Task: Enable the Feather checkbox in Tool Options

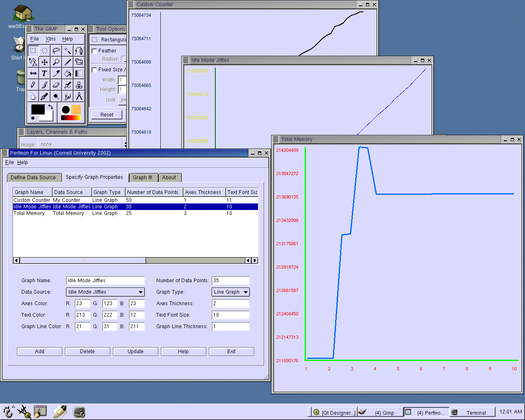Action: 94,51
